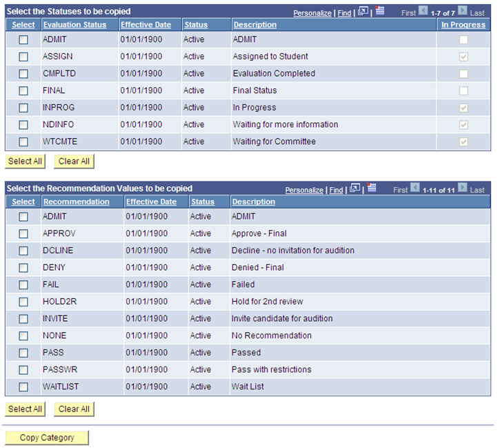Viewport: 498px width, 448px height.
Task: Tick the NDINFO status checkbox
Action: click(23, 125)
